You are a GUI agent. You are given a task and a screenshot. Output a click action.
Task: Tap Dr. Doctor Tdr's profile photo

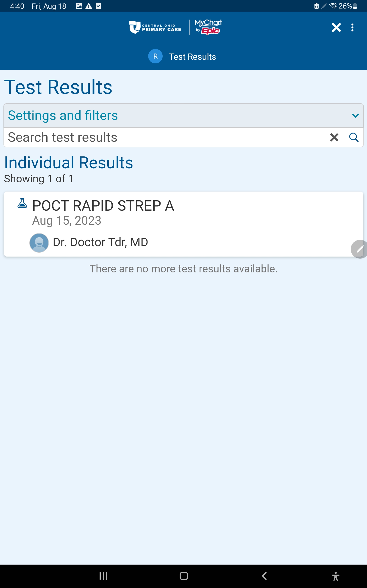point(39,243)
